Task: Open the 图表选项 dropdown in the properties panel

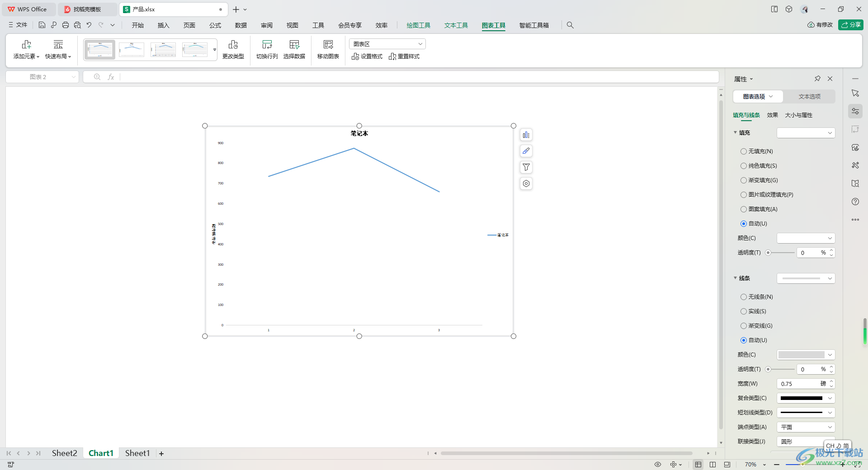Action: [x=758, y=97]
